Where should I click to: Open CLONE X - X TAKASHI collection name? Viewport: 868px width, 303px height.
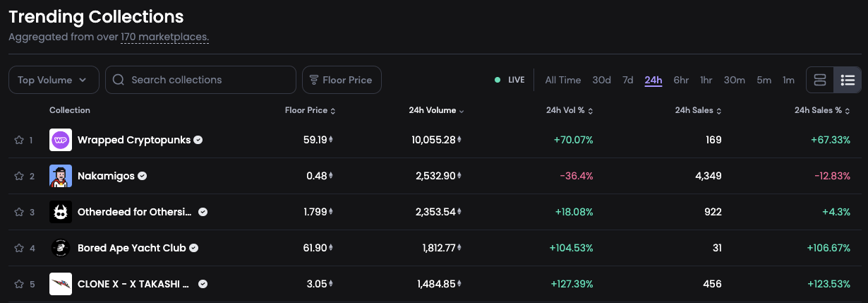(x=135, y=284)
